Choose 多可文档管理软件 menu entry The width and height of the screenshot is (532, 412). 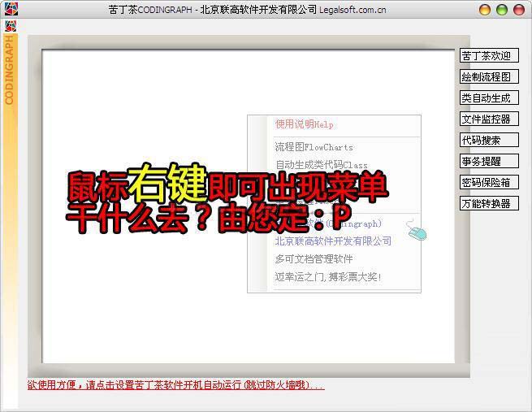314,259
